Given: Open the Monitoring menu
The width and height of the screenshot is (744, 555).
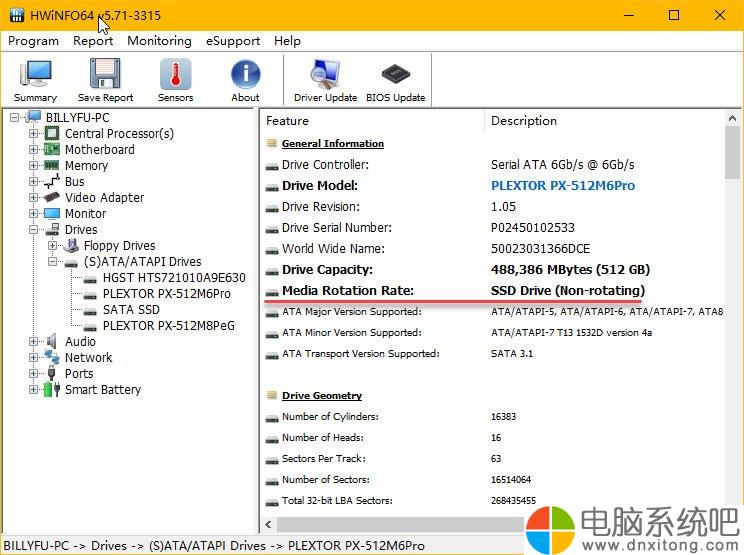Looking at the screenshot, I should (x=159, y=41).
